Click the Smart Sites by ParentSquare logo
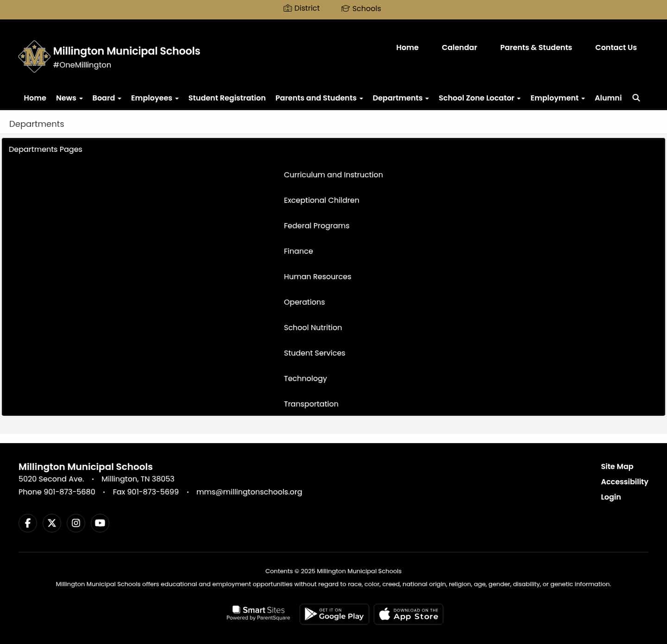 click(x=258, y=613)
